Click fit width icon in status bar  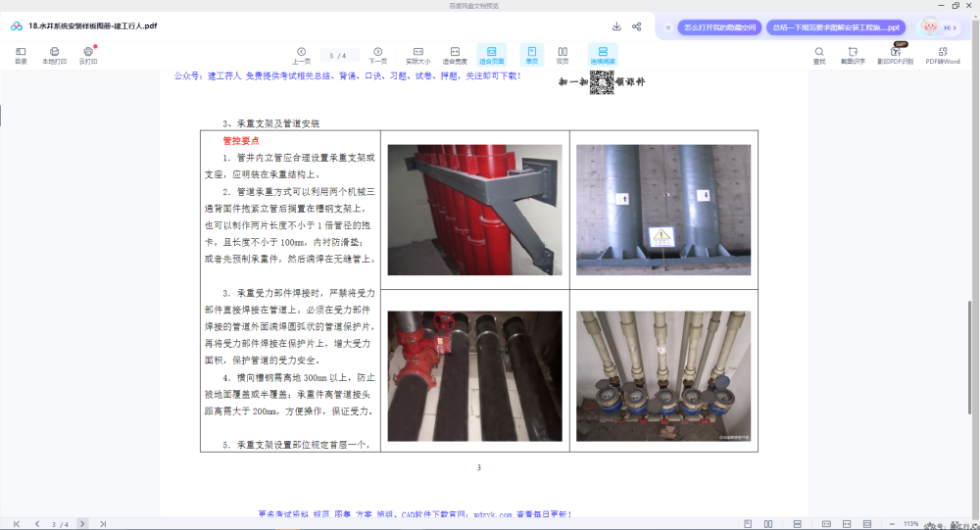tap(847, 524)
